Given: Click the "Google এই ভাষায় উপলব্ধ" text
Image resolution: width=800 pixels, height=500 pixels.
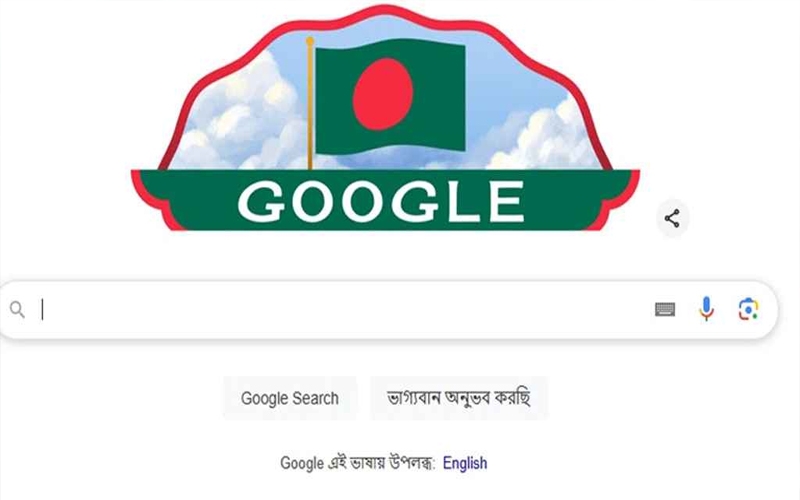Looking at the screenshot, I should pos(357,463).
